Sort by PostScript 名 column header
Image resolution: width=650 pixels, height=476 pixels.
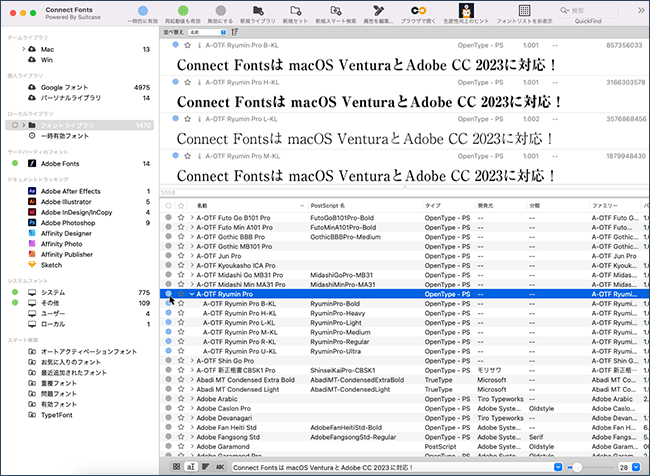coord(365,206)
